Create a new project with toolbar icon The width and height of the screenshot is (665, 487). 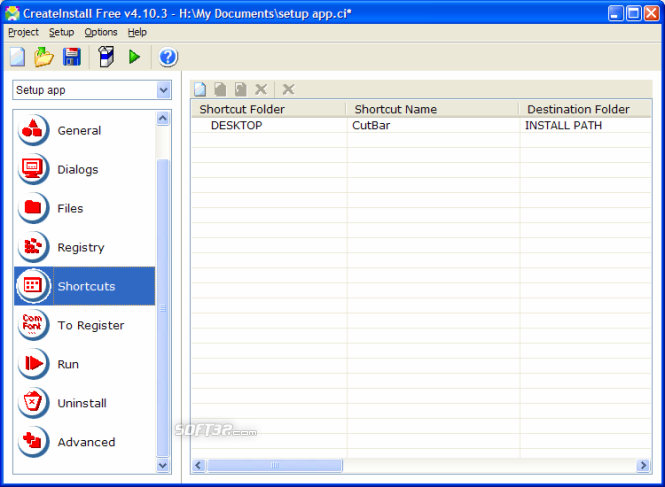17,57
